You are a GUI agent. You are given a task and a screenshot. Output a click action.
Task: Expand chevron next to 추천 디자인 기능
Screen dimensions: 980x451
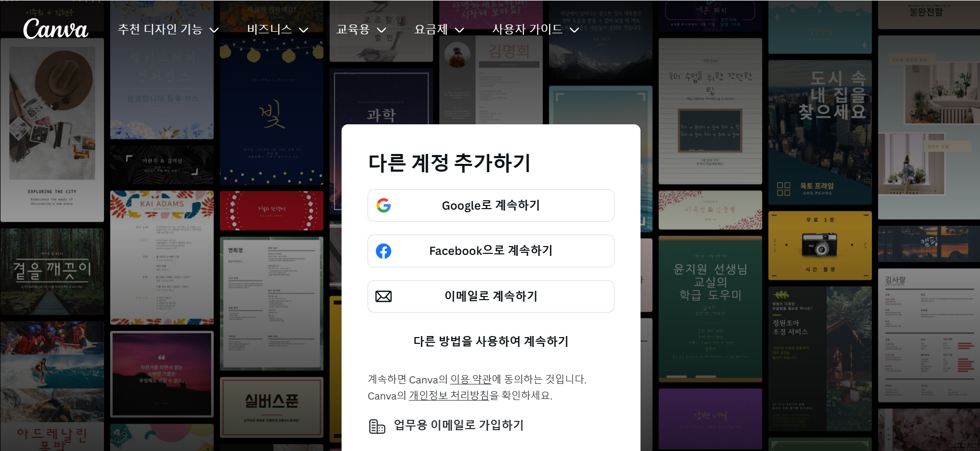point(214,30)
